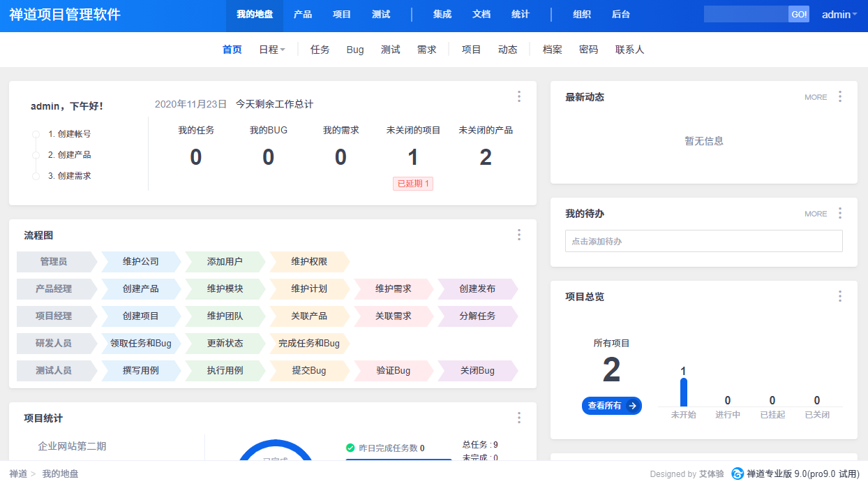Open options menu of 项目总览 block

(840, 296)
